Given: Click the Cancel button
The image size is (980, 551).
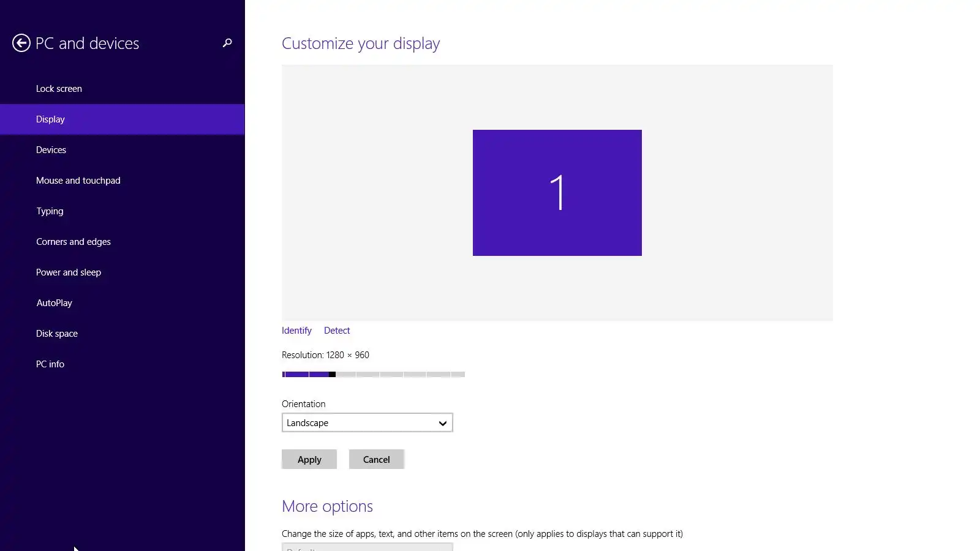Looking at the screenshot, I should click(377, 459).
